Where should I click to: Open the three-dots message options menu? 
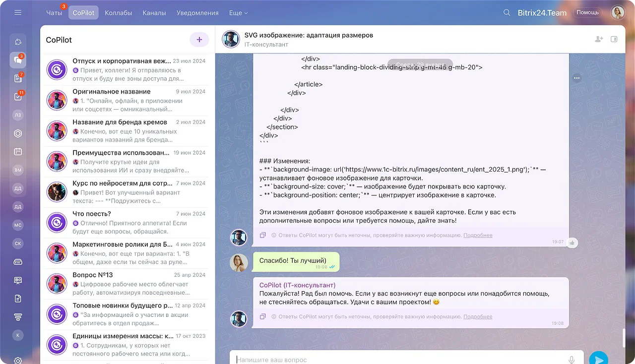[576, 78]
